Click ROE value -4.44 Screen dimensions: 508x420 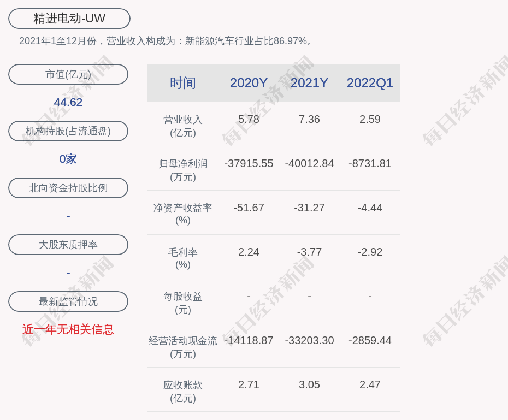pos(370,208)
